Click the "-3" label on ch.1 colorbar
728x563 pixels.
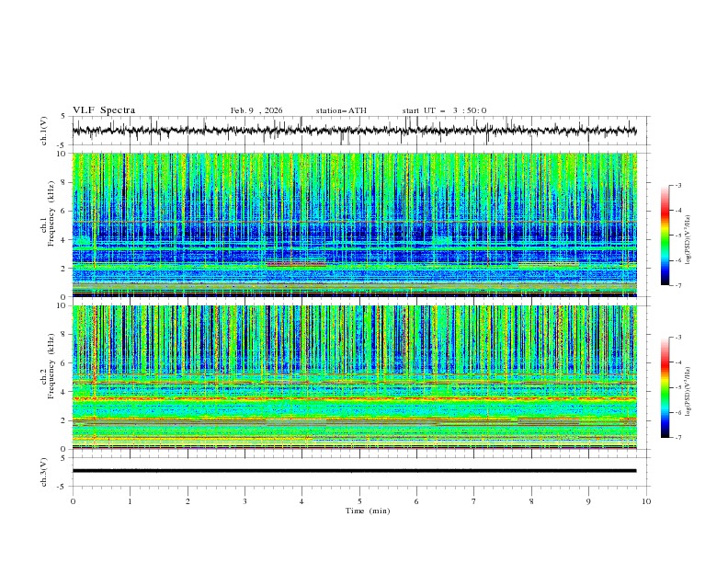pyautogui.click(x=677, y=185)
